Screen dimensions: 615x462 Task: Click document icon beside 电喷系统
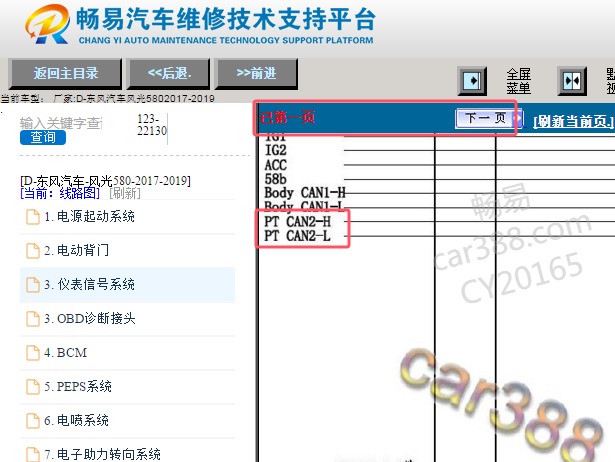(x=33, y=421)
